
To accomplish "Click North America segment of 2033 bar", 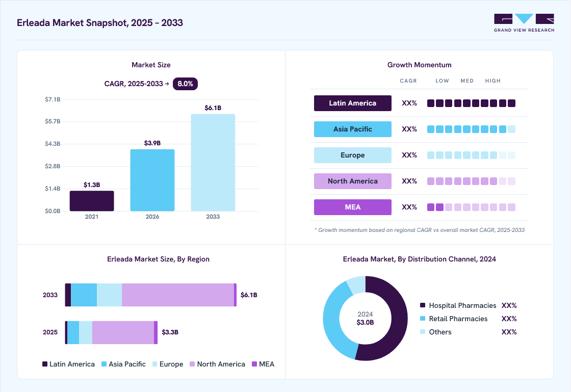I will [178, 295].
